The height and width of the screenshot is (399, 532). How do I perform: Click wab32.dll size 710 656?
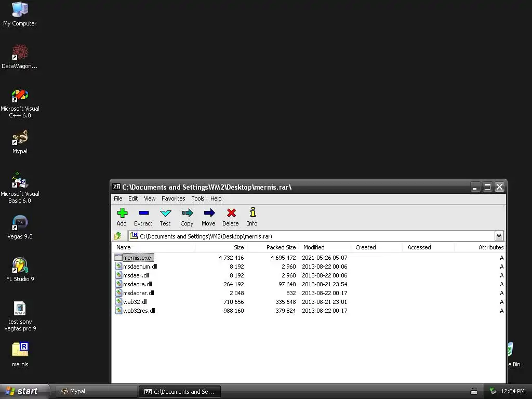coord(234,302)
